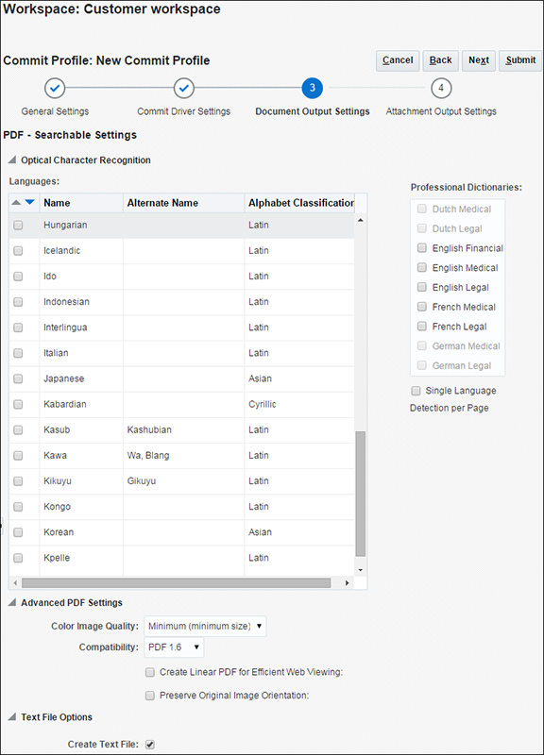
Task: Select step 4 Attachment Output Settings circle
Action: [x=441, y=88]
